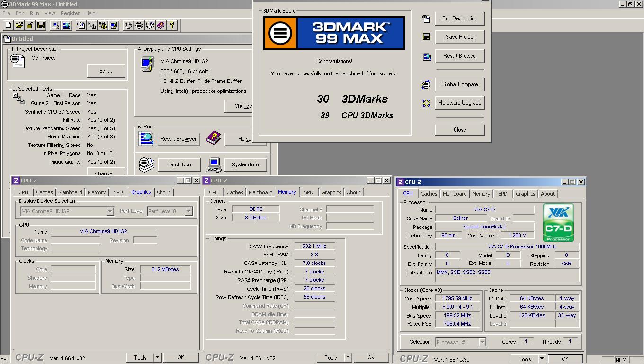This screenshot has height=364, width=644.
Task: Create a new project from the toolbar
Action: point(8,25)
